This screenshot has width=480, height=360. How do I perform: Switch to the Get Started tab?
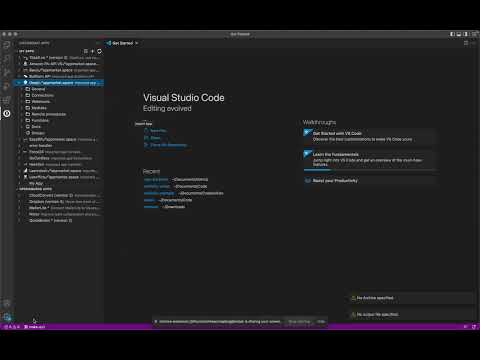click(x=122, y=43)
